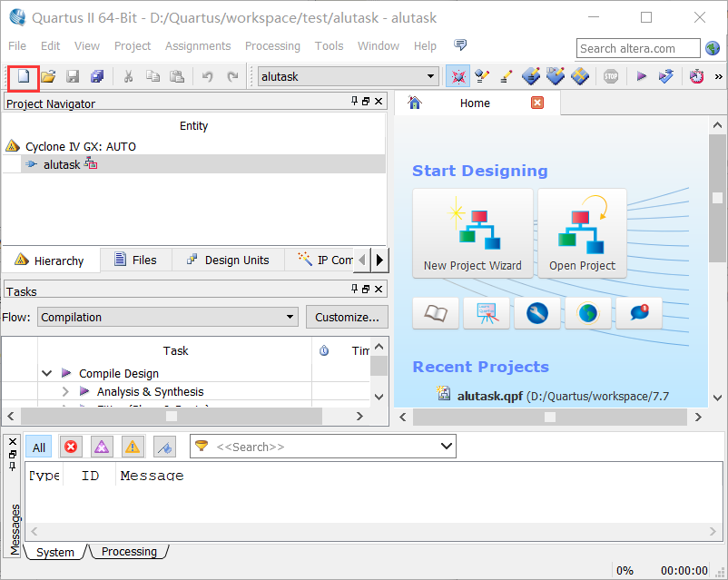
Task: Open the Assignments menu
Action: pos(198,46)
